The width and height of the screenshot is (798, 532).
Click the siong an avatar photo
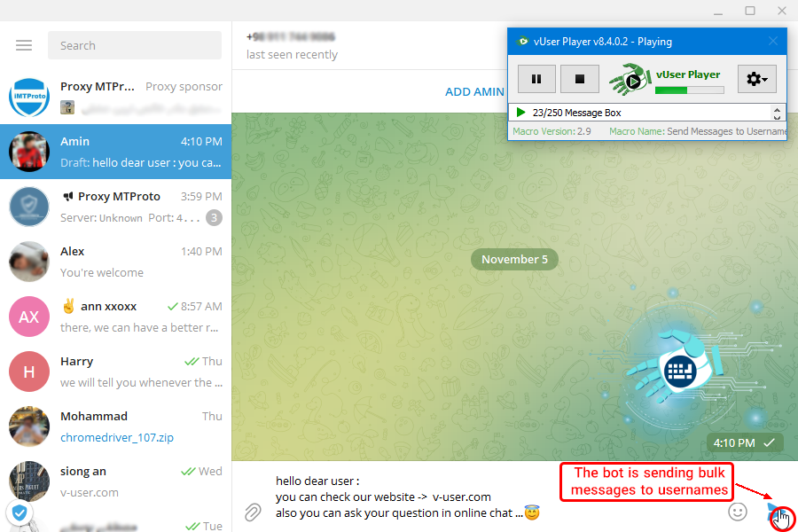click(29, 481)
